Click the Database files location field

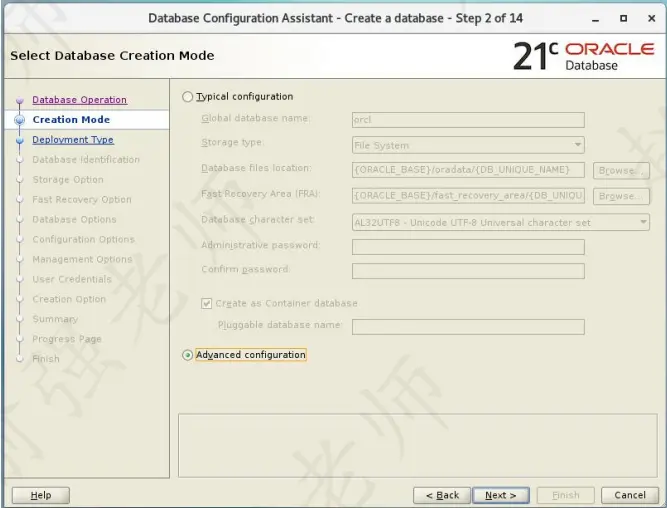click(468, 170)
